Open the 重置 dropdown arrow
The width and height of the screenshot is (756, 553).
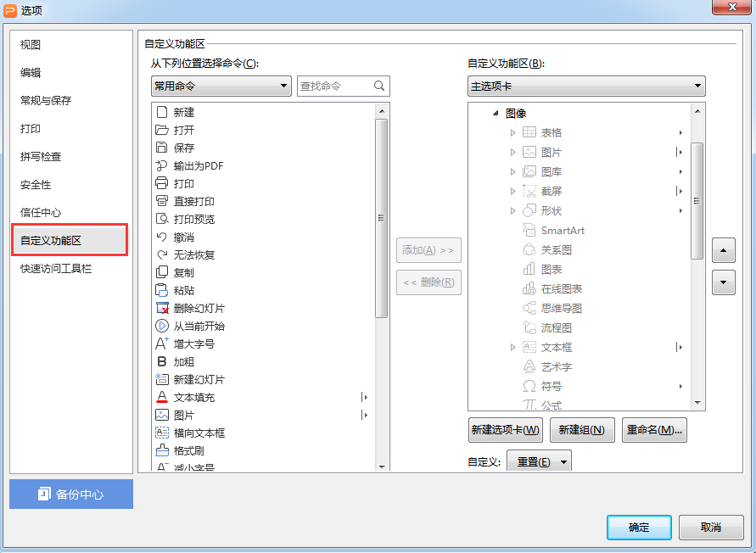coord(563,462)
